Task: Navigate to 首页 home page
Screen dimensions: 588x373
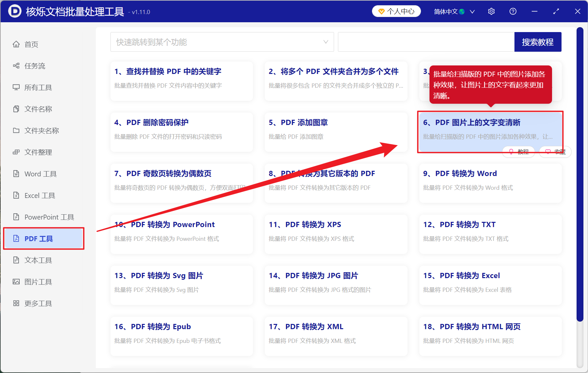Action: coord(31,44)
